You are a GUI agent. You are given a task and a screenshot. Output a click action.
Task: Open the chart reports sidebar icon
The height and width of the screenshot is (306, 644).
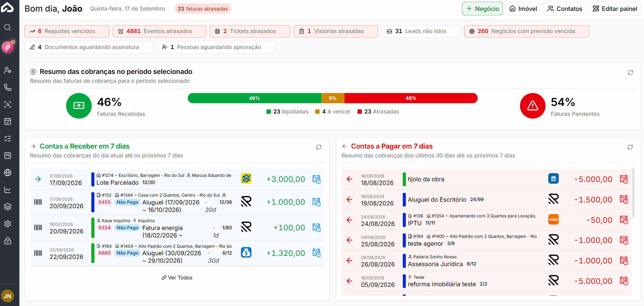[7, 189]
